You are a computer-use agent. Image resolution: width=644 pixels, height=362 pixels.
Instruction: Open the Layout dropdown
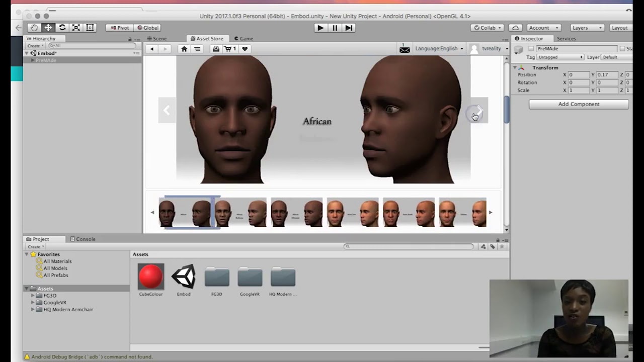621,28
